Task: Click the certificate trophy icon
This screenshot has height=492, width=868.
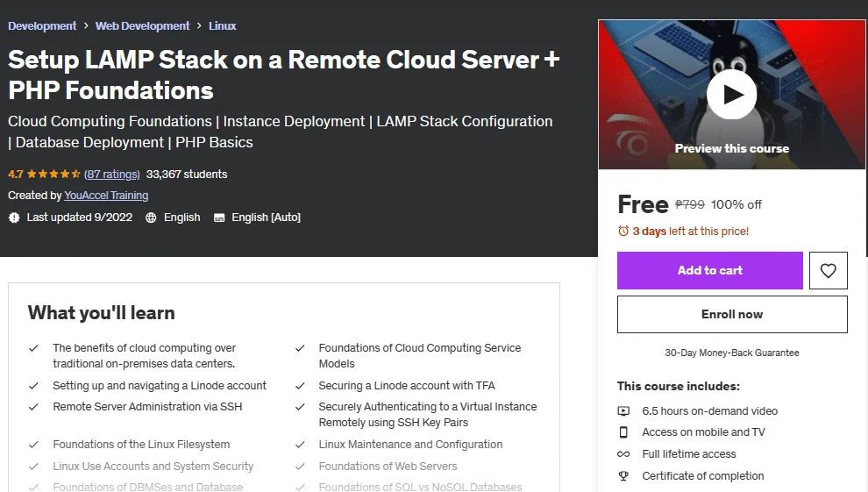Action: click(x=623, y=476)
